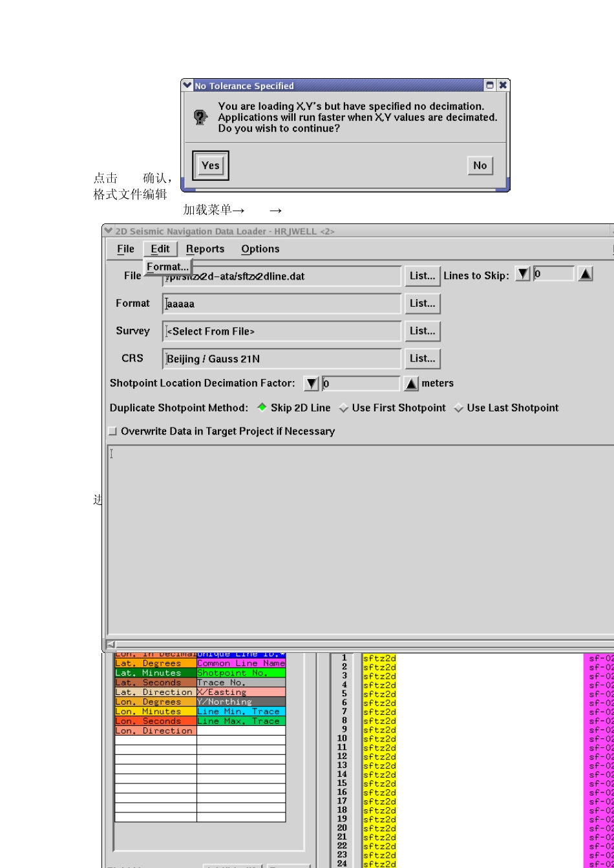Screen dimensions: 614x868
Task: Open the File menu
Action: click(x=126, y=249)
